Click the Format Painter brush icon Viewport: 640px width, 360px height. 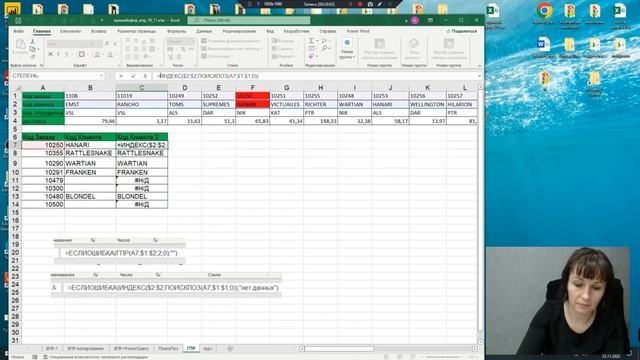(x=33, y=57)
